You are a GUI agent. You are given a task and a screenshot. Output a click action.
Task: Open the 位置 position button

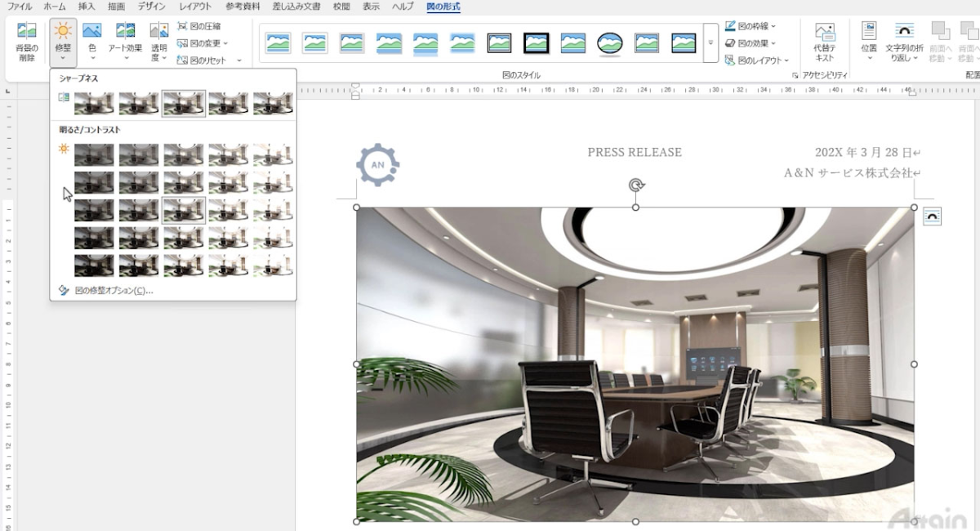click(869, 41)
